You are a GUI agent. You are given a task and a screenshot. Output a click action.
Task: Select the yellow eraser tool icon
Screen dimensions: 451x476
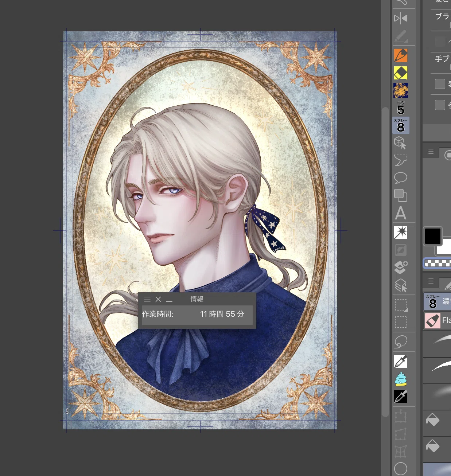point(401,73)
